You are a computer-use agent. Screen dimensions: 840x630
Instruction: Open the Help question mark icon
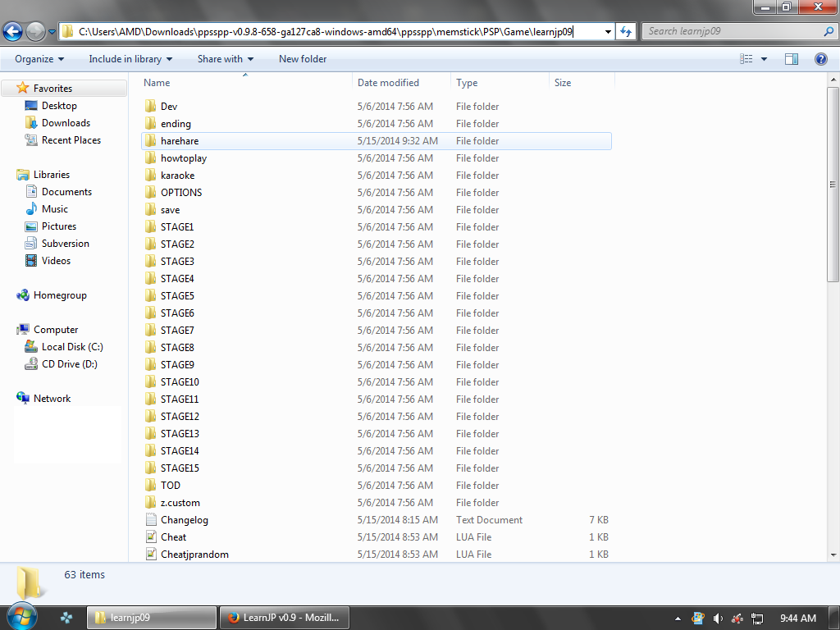click(x=820, y=59)
